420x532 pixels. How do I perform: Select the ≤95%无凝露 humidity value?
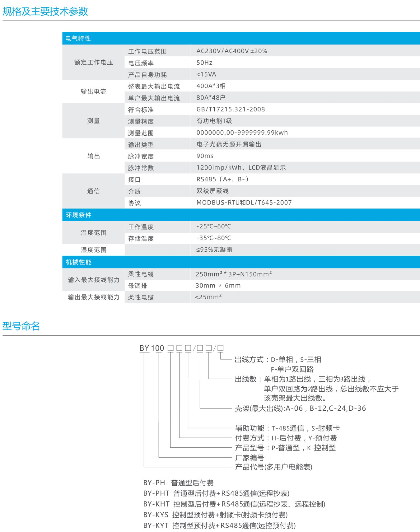[214, 250]
